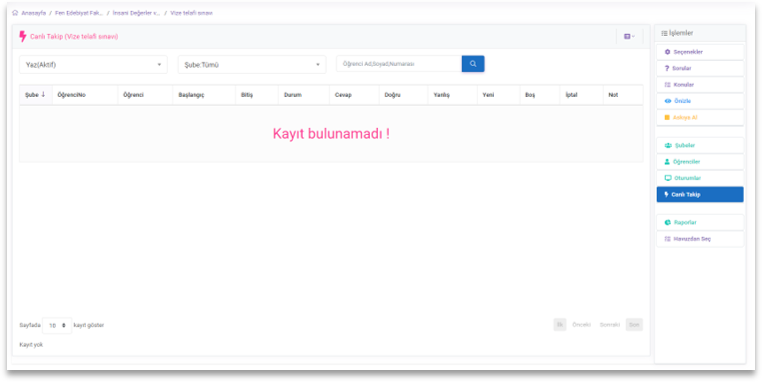Click the list icon beside Konular
Viewport: 762px width, 382px height.
tap(667, 85)
